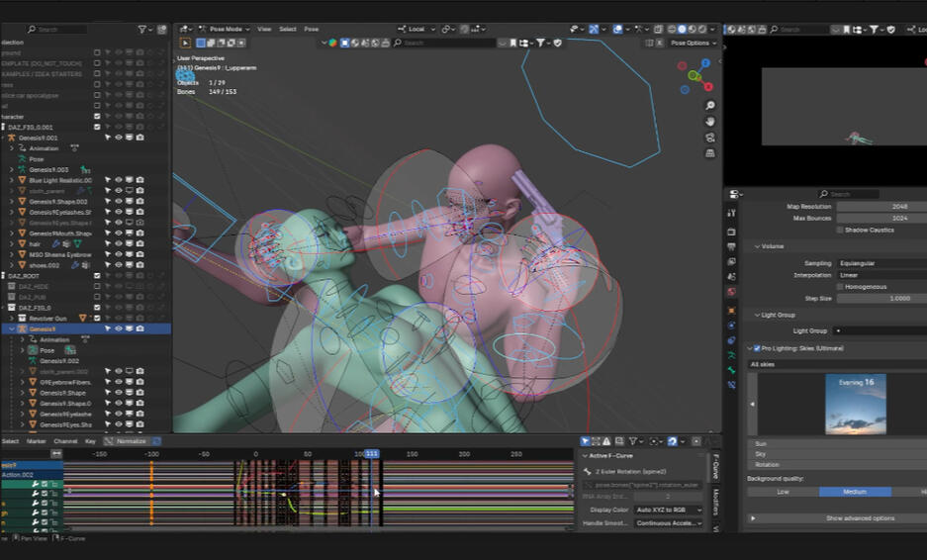Select the Evening 16 sky thumbnail
Viewport: 927px width, 560px height.
pos(856,404)
